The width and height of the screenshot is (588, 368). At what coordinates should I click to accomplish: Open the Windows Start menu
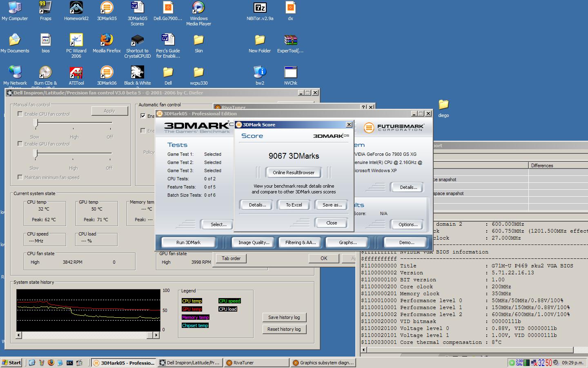(x=11, y=363)
